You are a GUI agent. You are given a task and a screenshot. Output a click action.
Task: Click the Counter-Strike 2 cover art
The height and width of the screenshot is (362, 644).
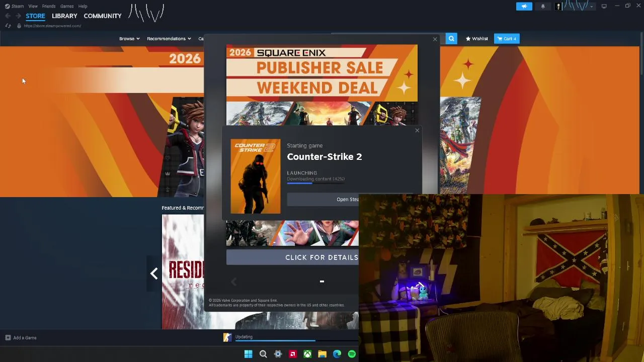[256, 176]
